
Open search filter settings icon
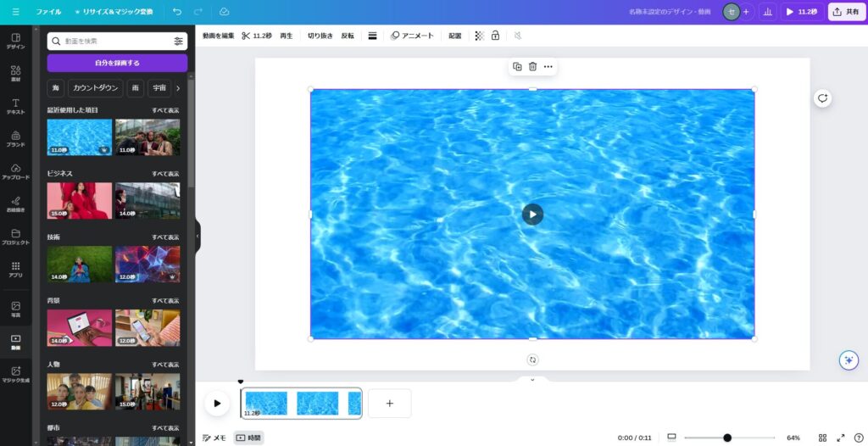coord(178,41)
